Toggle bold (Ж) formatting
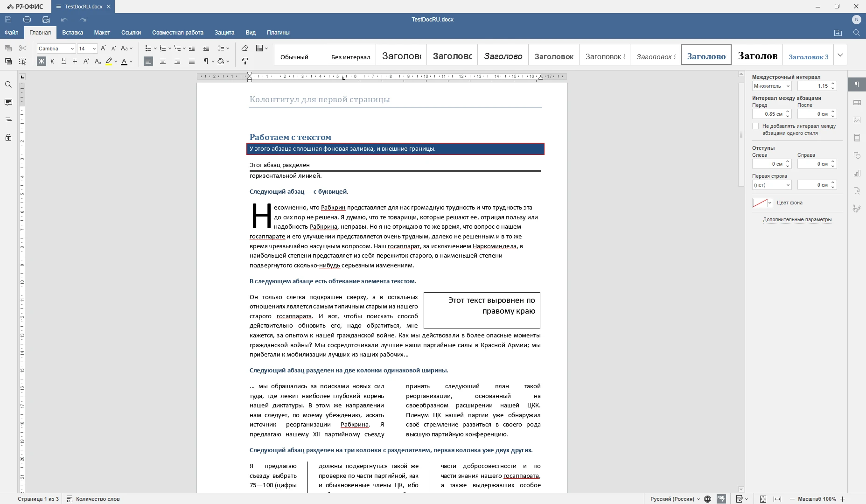Viewport: 866px width, 504px height. [42, 61]
